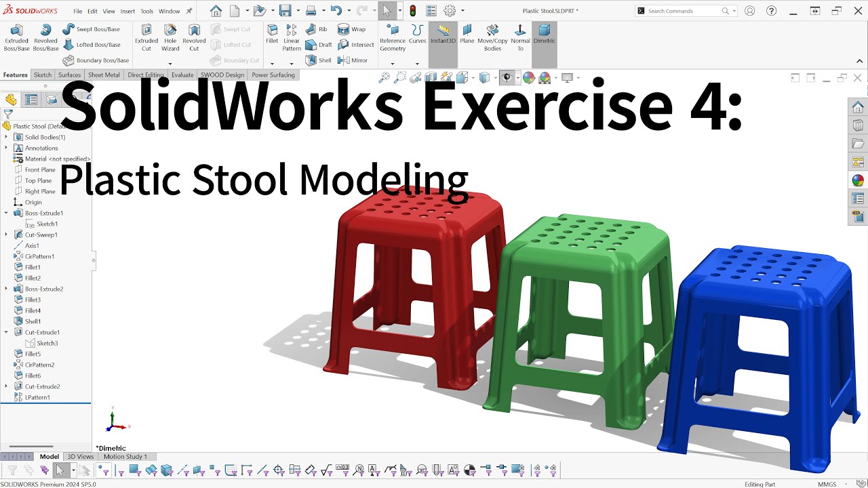This screenshot has height=488, width=868.
Task: Click the Save icon in quick toolbar
Action: (x=285, y=11)
